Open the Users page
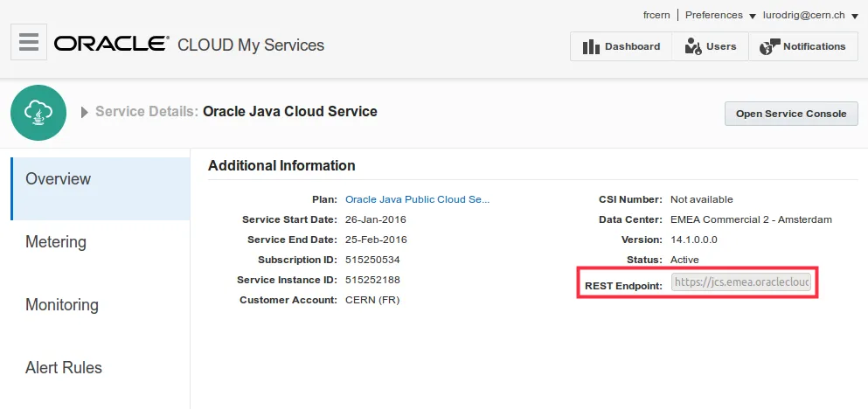868x417 pixels. point(711,46)
